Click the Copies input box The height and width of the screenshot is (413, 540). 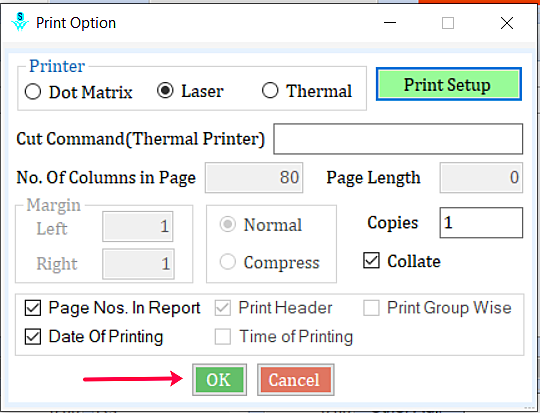click(481, 223)
